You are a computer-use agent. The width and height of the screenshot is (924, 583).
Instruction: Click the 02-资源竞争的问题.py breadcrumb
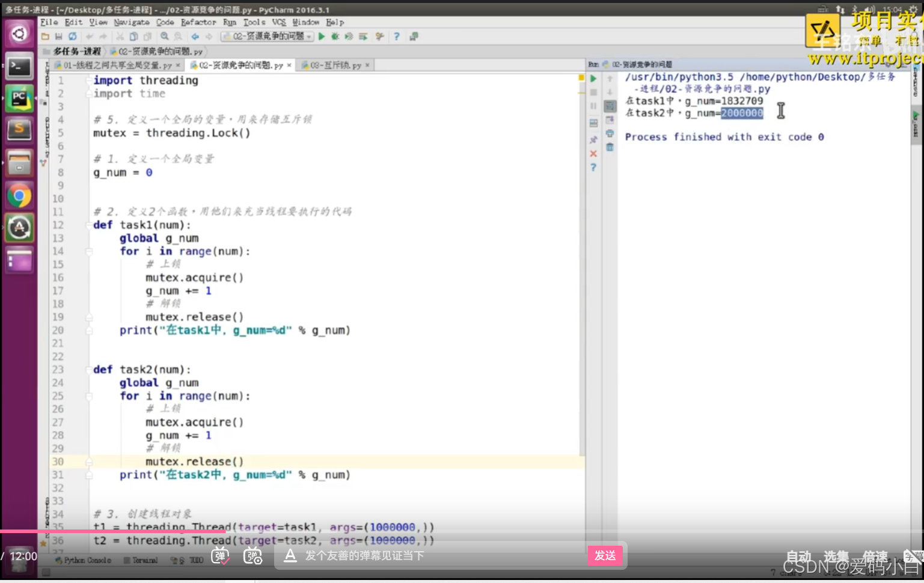pyautogui.click(x=156, y=52)
